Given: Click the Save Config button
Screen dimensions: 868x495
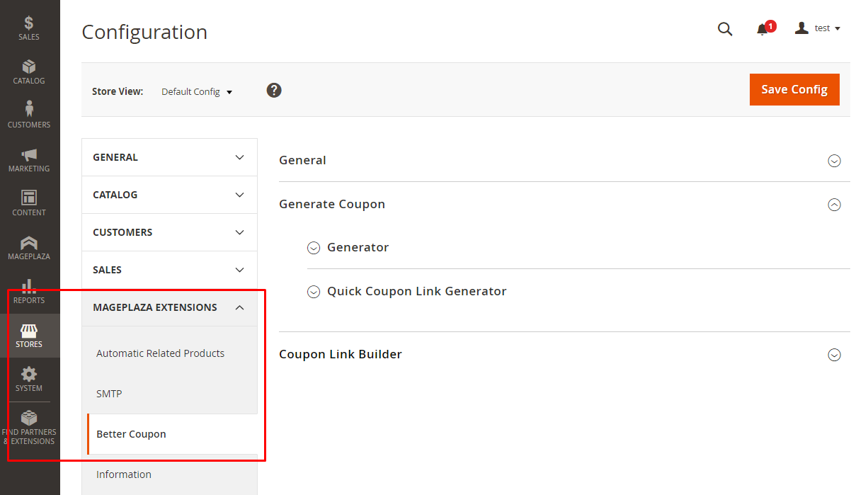Looking at the screenshot, I should coord(794,89).
